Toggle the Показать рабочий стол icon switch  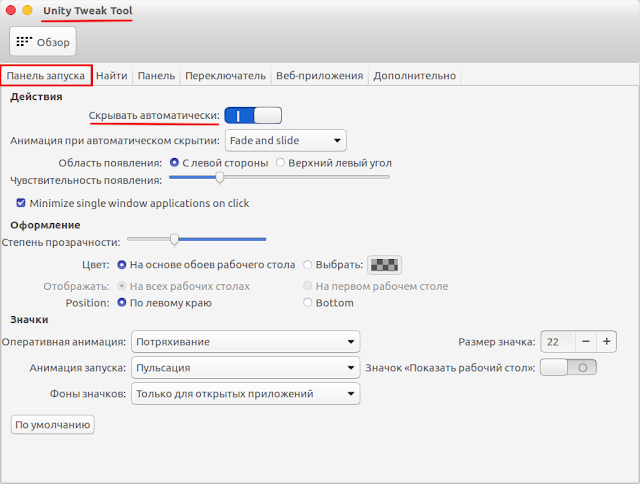point(568,368)
